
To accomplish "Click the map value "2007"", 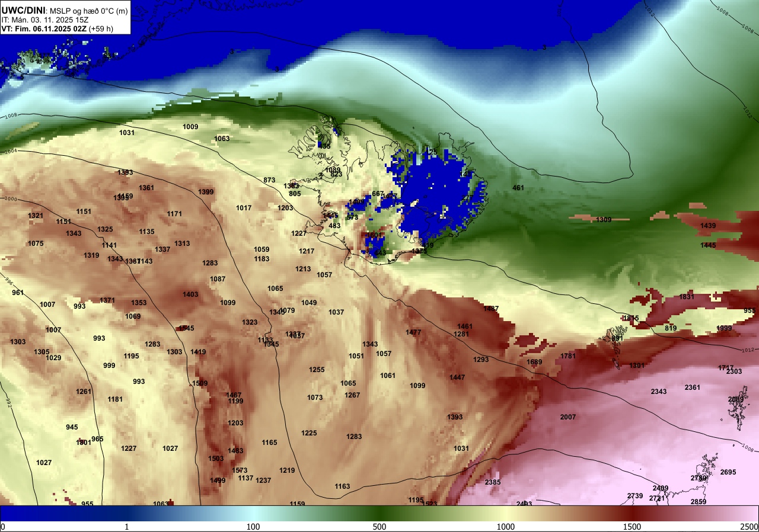I will click(568, 417).
